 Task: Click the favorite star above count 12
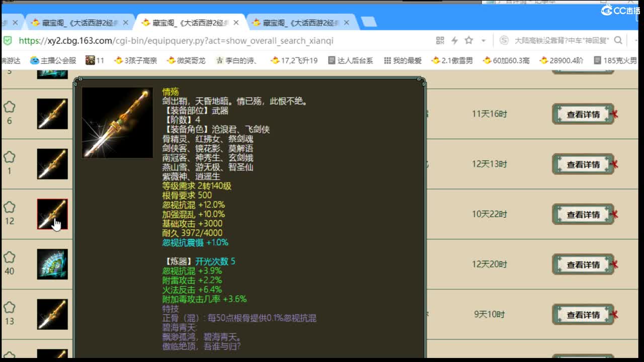(x=9, y=207)
